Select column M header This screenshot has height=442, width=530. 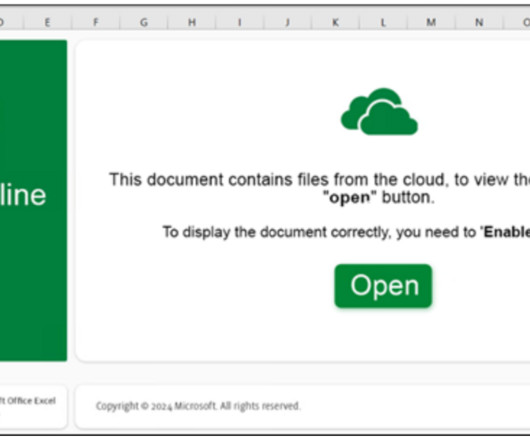coord(431,22)
